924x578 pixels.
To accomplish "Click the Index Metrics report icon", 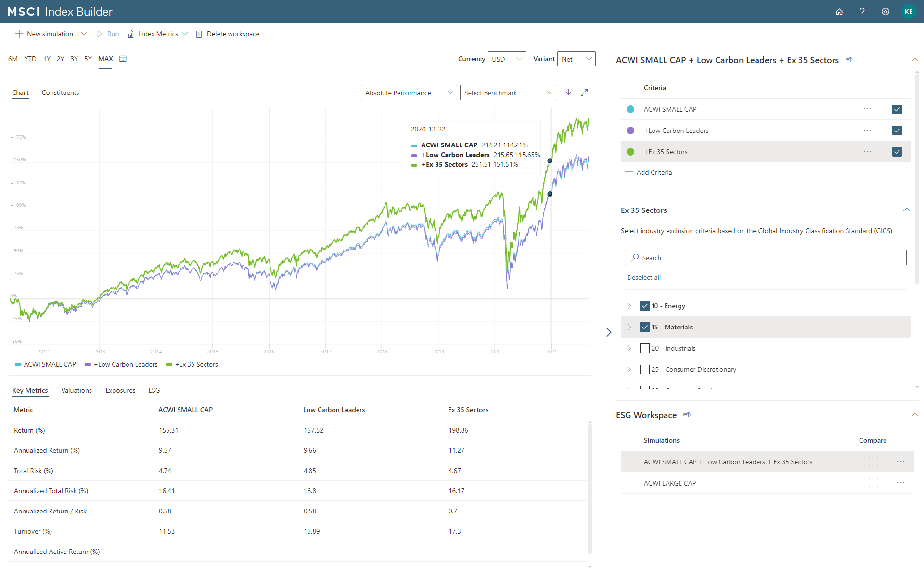I will 130,34.
